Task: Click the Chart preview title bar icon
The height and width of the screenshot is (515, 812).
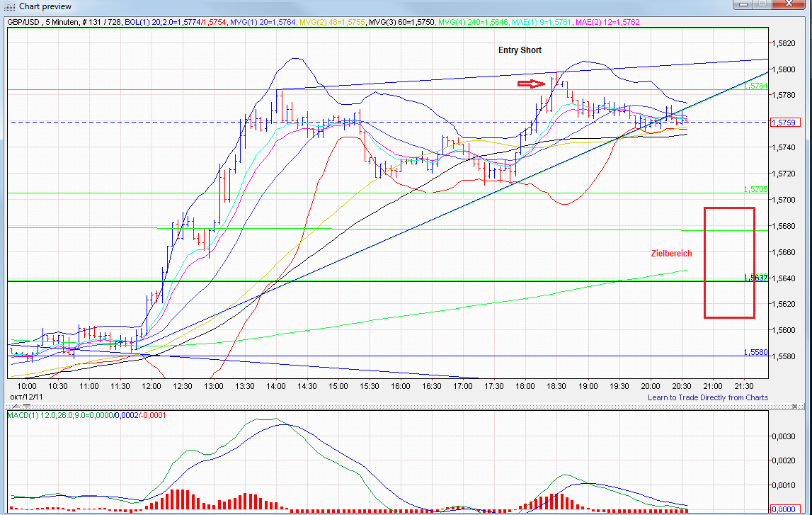Action: (8, 6)
